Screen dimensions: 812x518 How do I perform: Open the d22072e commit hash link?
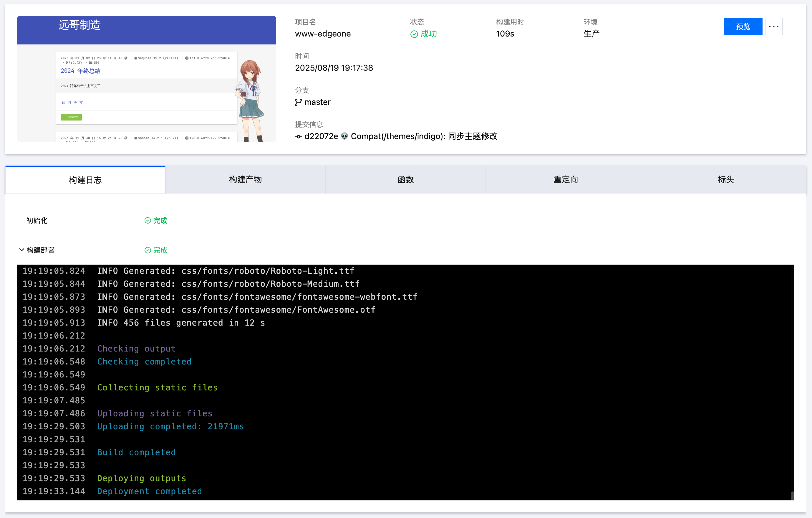[321, 136]
